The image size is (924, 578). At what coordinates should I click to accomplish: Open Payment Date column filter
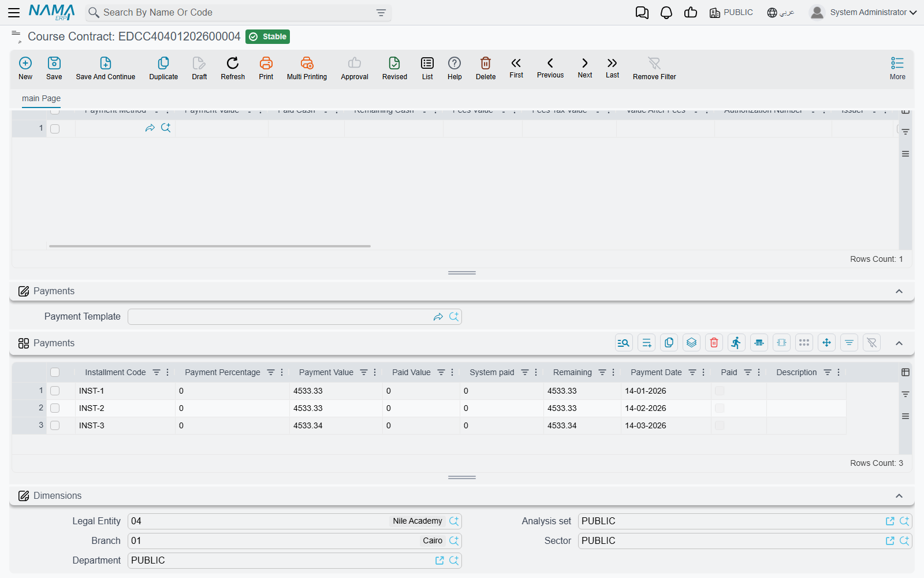coord(692,372)
